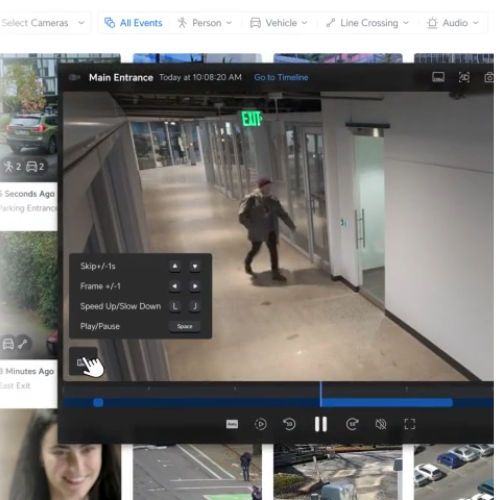This screenshot has width=500, height=500.
Task: Click the bright blue timeline segment
Action: [387, 403]
